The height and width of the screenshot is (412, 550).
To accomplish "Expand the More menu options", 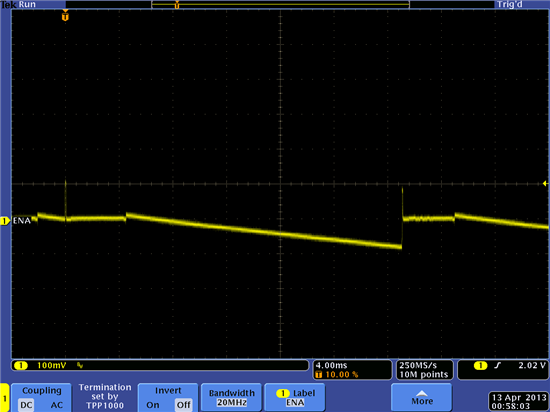I will coord(422,397).
